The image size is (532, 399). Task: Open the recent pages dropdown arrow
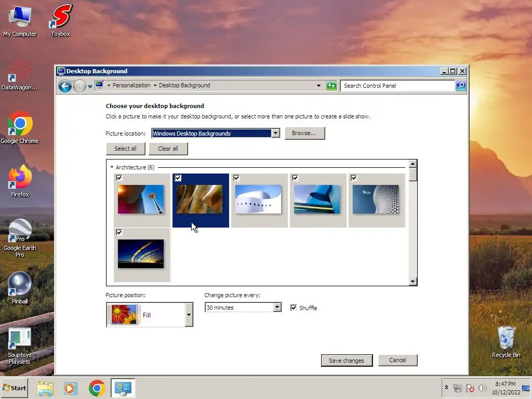90,87
